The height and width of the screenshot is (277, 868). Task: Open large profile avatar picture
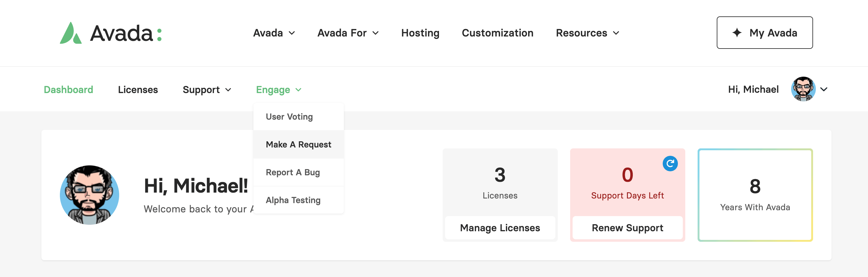point(89,195)
